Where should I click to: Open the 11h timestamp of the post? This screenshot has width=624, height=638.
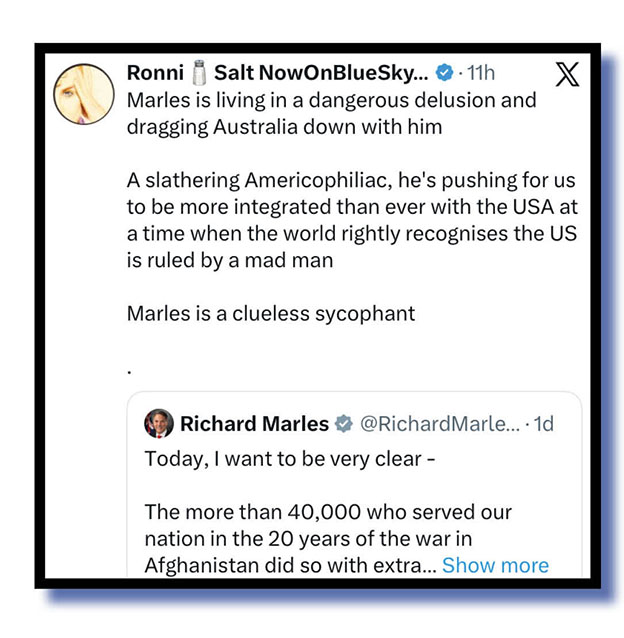(x=479, y=73)
